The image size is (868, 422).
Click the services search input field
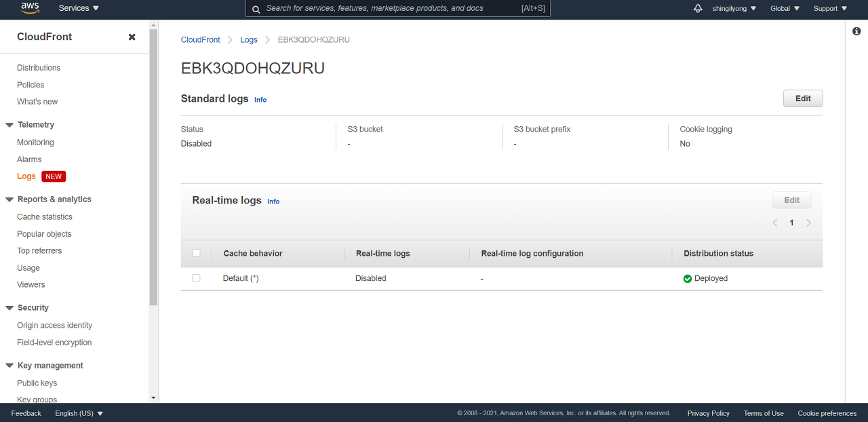click(x=398, y=8)
